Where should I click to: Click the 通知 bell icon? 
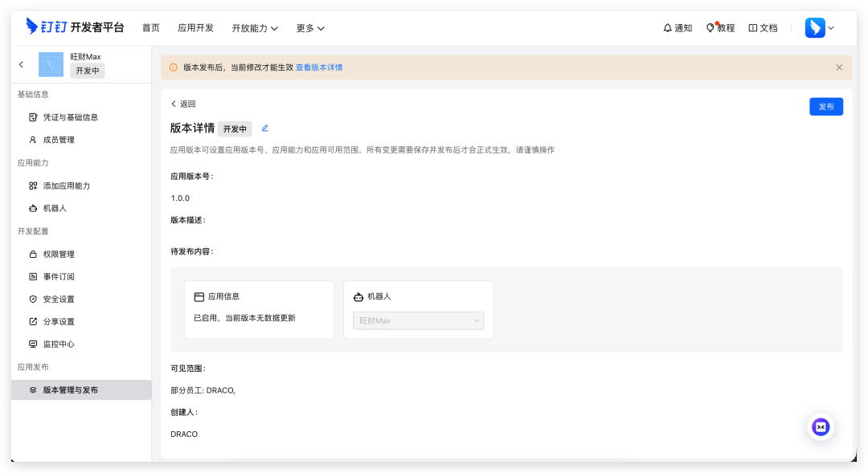click(668, 28)
